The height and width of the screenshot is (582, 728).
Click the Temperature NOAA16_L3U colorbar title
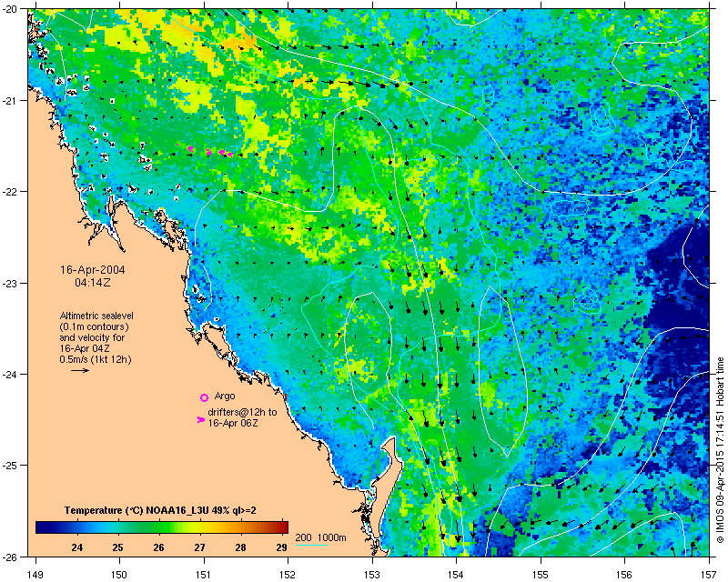pos(160,510)
